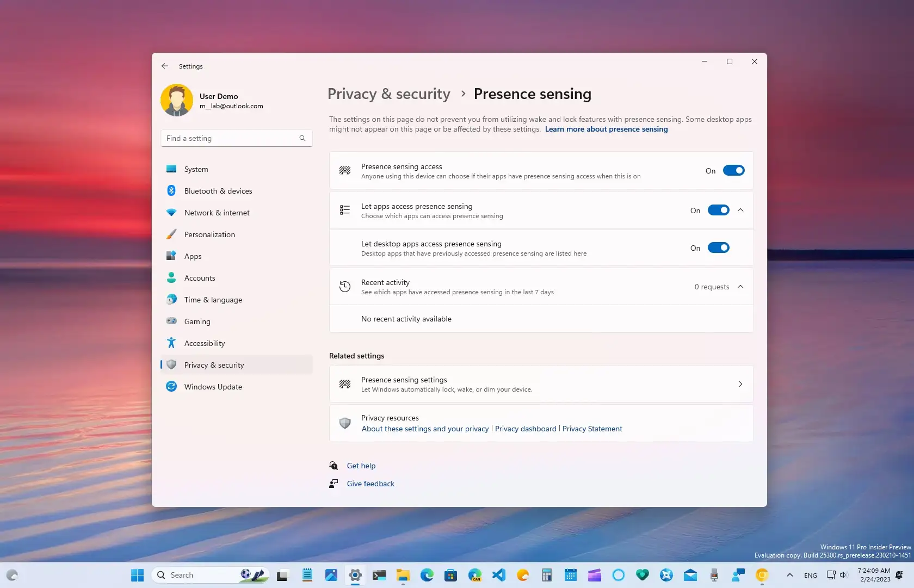Image resolution: width=914 pixels, height=588 pixels.
Task: Open Learn more about presence sensing link
Action: point(606,129)
